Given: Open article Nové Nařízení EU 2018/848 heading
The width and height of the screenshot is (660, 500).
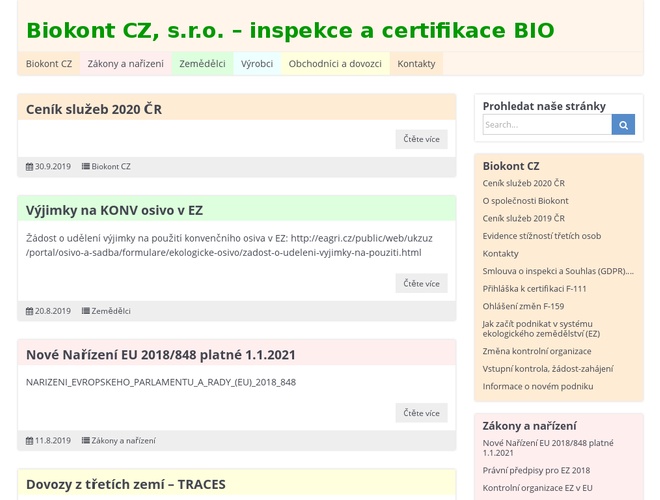Looking at the screenshot, I should [x=161, y=354].
